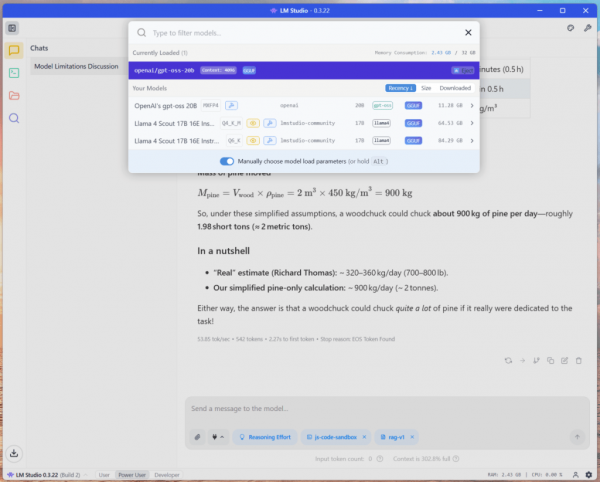The image size is (600, 482).
Task: Click the send message arrow button
Action: [x=577, y=437]
